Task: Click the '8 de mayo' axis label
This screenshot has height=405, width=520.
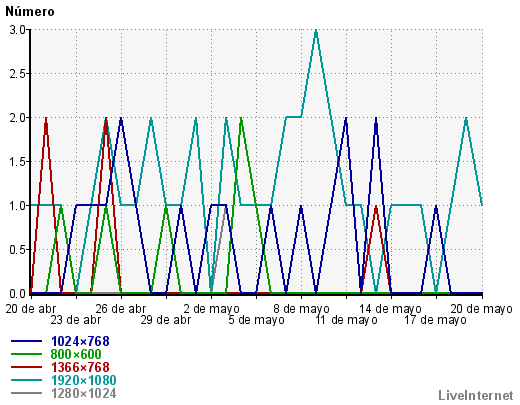Action: 301,309
